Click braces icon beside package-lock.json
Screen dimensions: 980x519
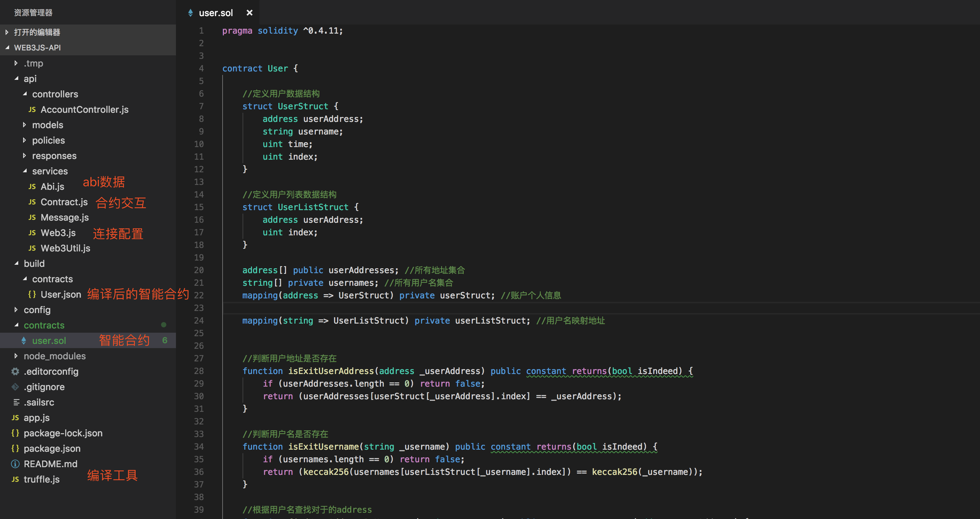coord(15,433)
